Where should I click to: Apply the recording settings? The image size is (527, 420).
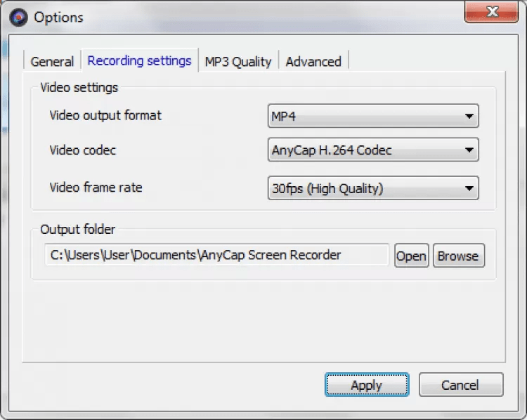point(366,385)
